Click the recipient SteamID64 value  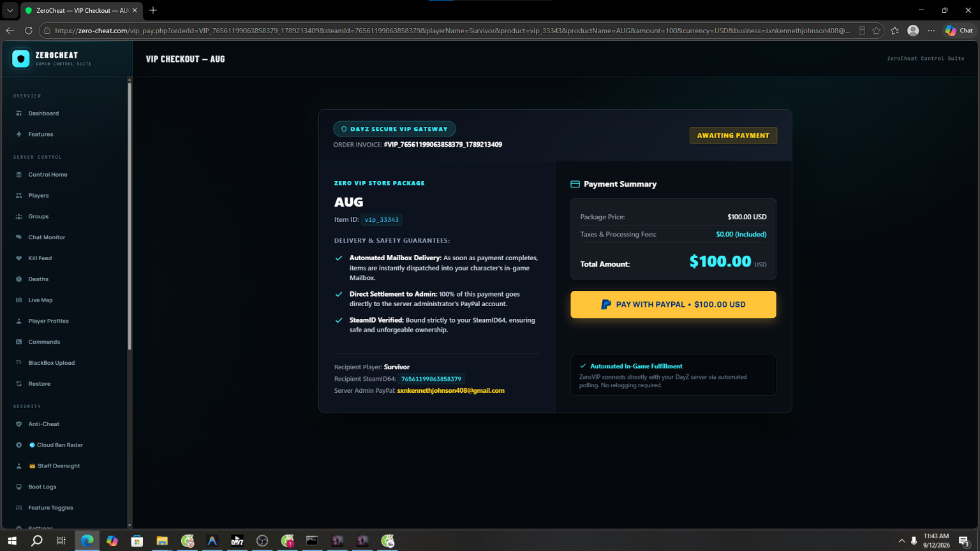pyautogui.click(x=431, y=379)
